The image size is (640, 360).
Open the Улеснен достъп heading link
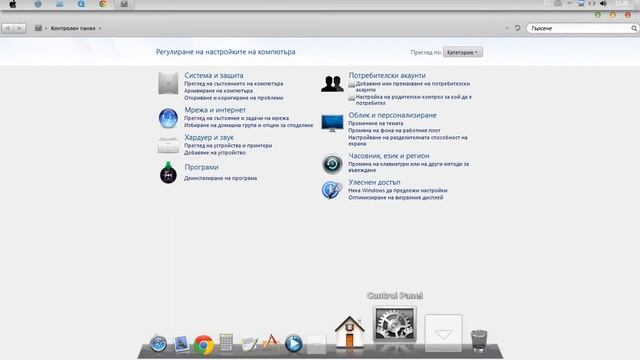click(x=374, y=182)
